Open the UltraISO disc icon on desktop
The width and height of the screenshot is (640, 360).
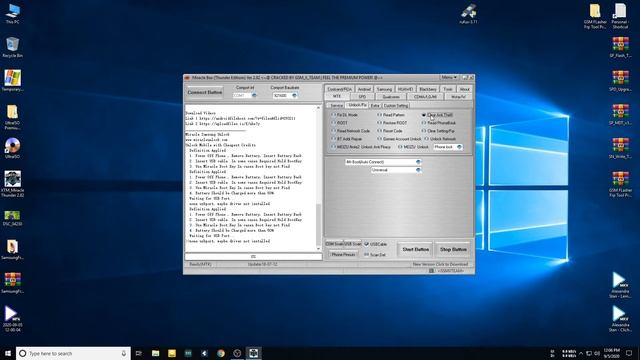tap(12, 148)
